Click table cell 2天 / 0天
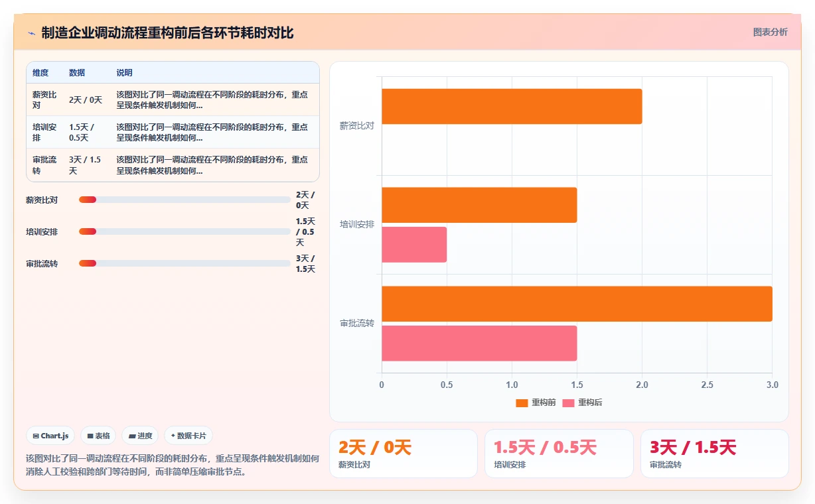This screenshot has height=504, width=815. coord(86,99)
